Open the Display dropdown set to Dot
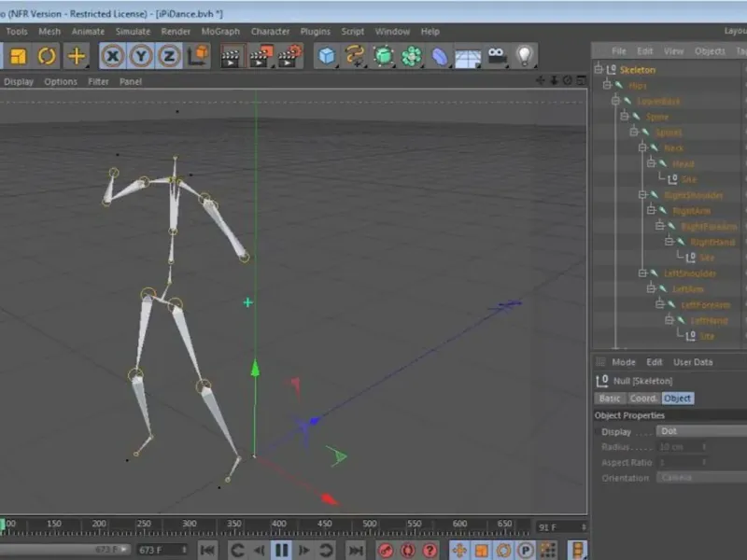The image size is (747, 560). (700, 432)
